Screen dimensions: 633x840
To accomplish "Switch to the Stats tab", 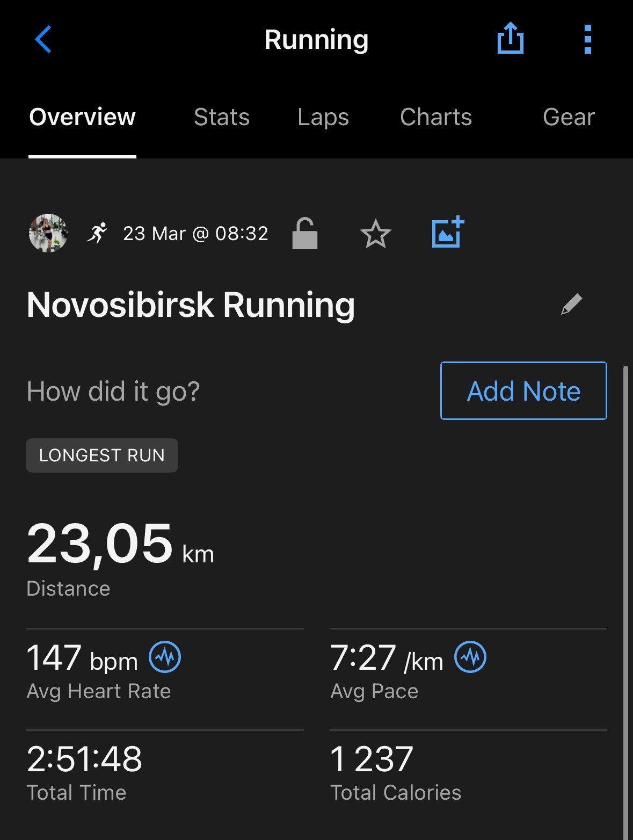I will point(222,117).
